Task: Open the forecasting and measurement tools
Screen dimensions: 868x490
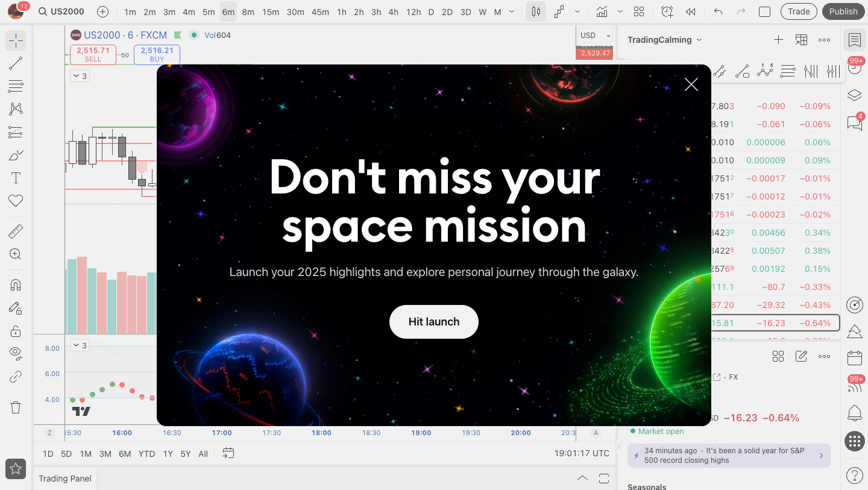Action: [x=16, y=132]
